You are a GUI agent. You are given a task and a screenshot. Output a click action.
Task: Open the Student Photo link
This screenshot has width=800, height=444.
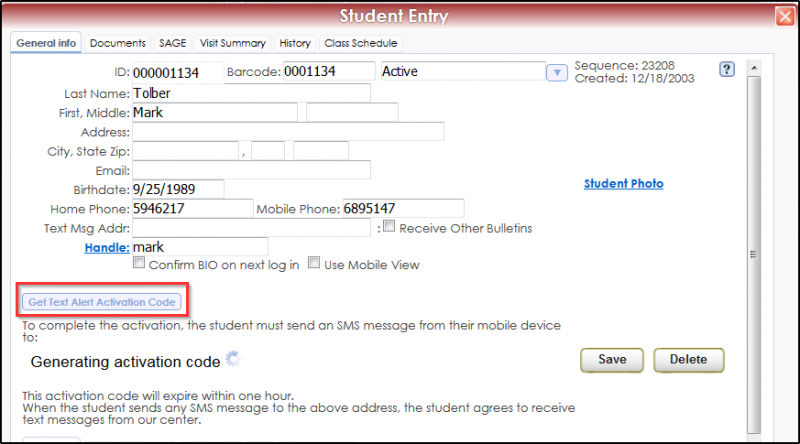[623, 184]
